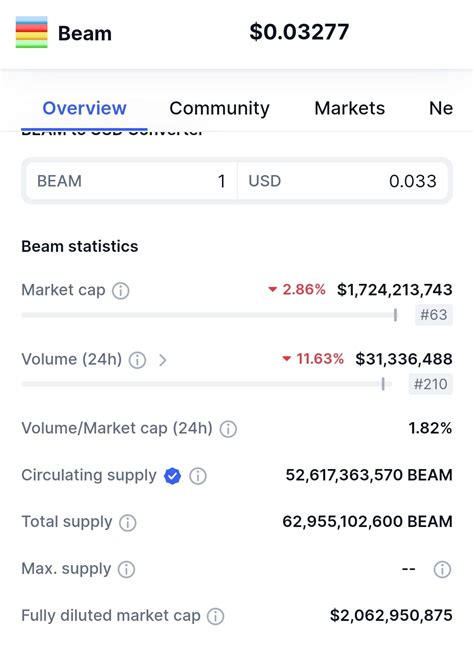The width and height of the screenshot is (474, 645).
Task: Click the #63 market cap rank badge
Action: [434, 315]
